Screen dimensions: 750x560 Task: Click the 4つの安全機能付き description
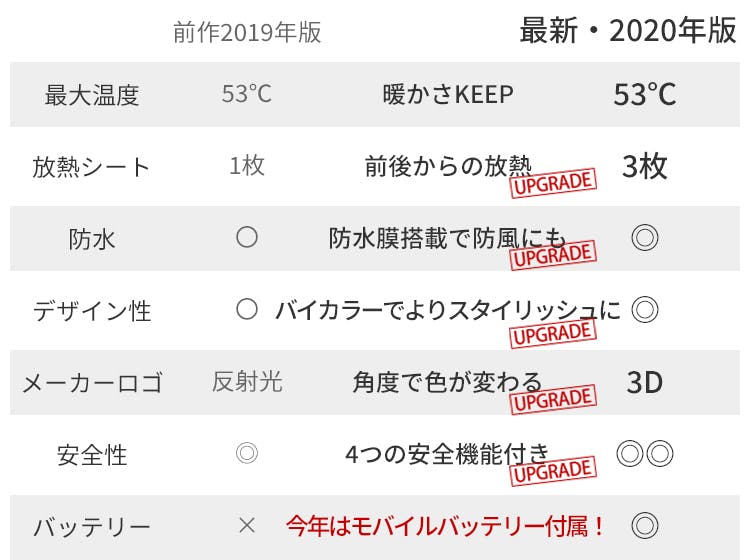(446, 454)
